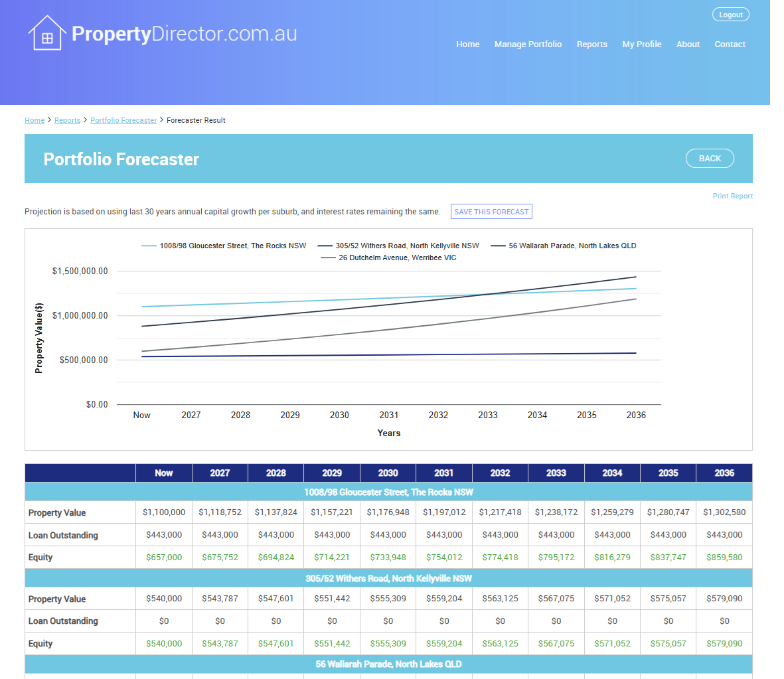The width and height of the screenshot is (784, 679).
Task: Hide the 56 Wallarah Parade chart series
Action: [x=564, y=246]
